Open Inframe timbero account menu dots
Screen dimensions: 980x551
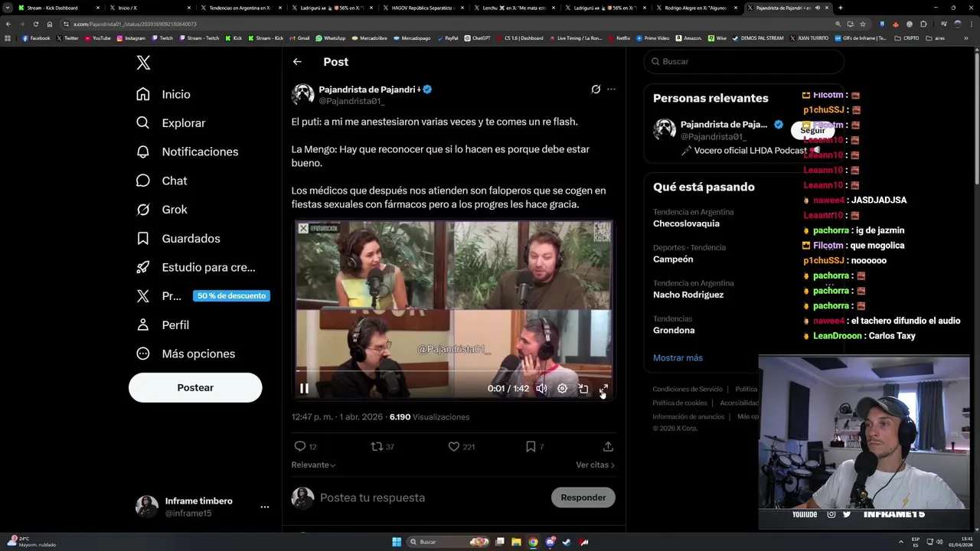click(264, 507)
